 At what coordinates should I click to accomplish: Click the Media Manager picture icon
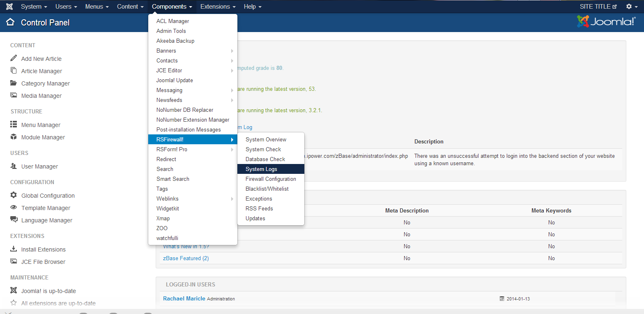(x=14, y=95)
